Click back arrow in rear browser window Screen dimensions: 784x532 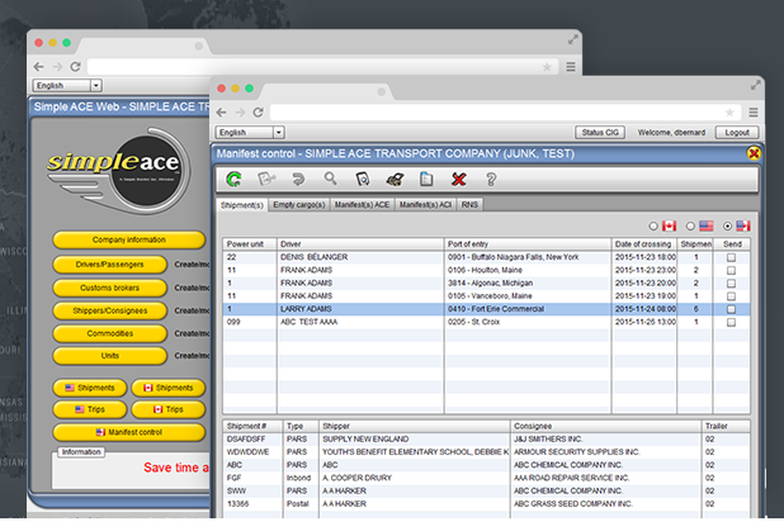click(38, 67)
